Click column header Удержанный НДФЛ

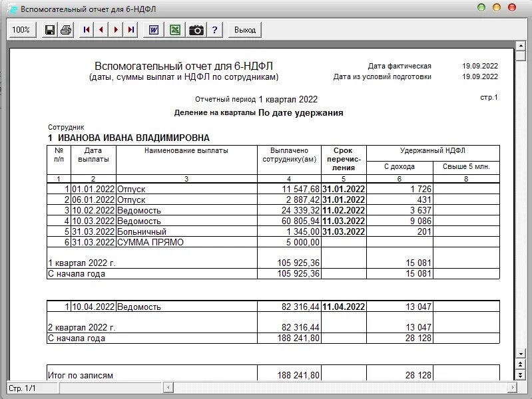(x=433, y=150)
